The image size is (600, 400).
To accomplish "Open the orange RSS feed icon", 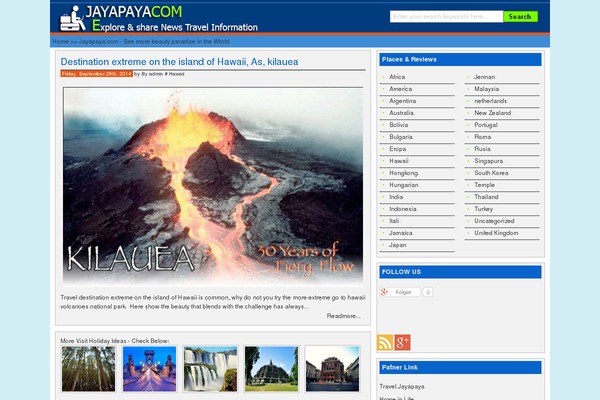I will pyautogui.click(x=385, y=342).
